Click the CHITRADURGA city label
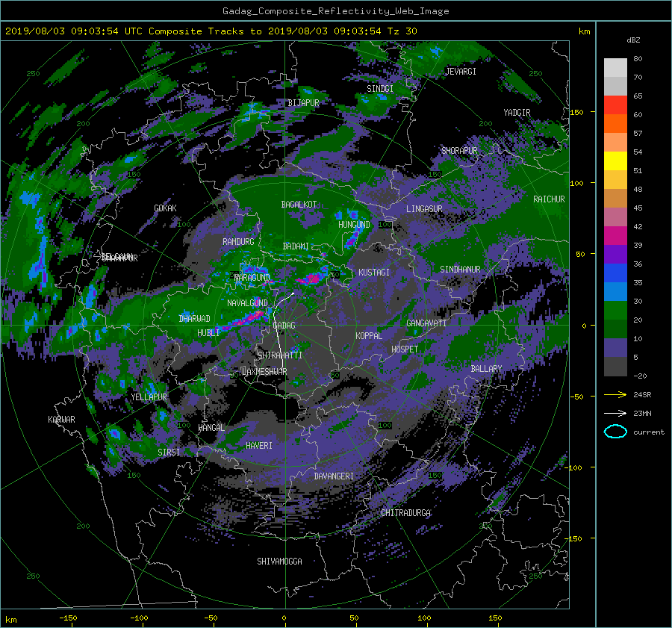672x628 pixels. coord(406,513)
